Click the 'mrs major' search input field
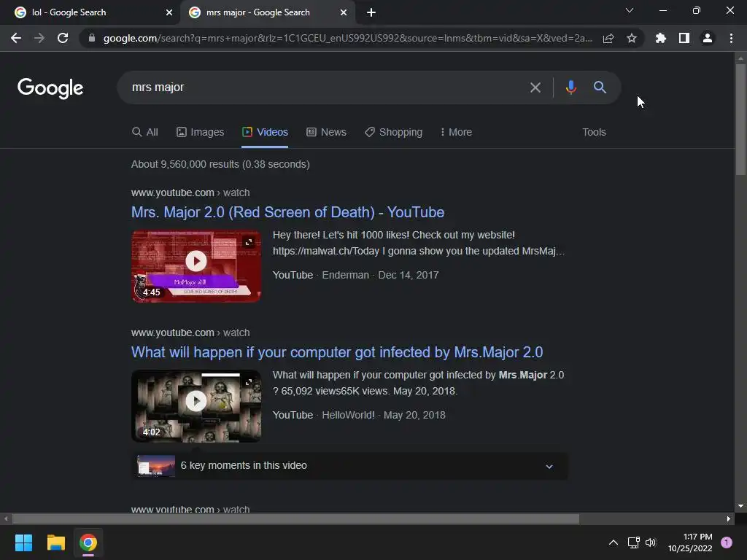This screenshot has height=560, width=747. [324, 87]
